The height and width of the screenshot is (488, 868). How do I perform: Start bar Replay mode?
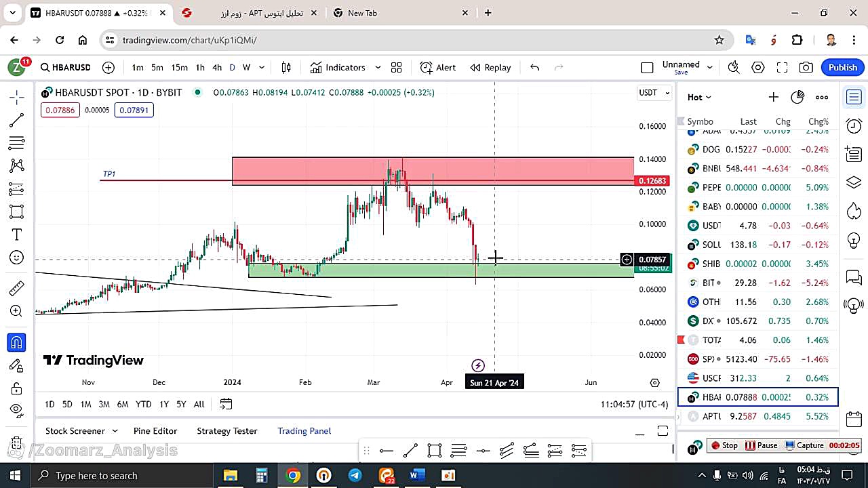pos(491,67)
